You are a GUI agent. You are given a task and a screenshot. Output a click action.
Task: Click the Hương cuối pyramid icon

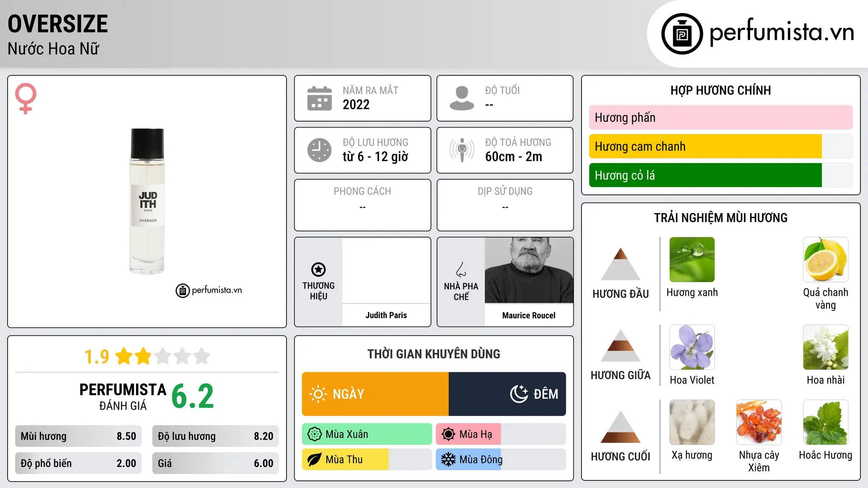pos(620,427)
